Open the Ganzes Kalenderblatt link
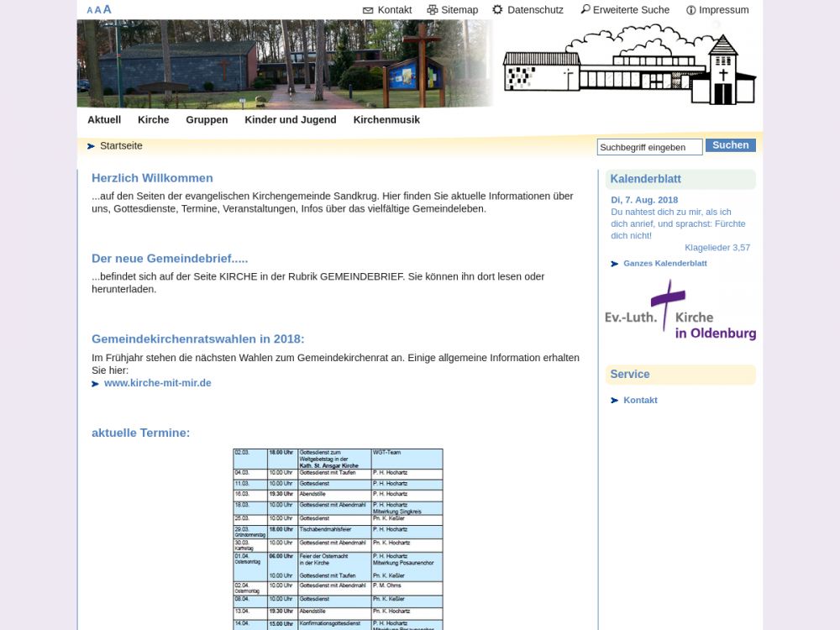Screen dimensions: 840x630 [664, 264]
